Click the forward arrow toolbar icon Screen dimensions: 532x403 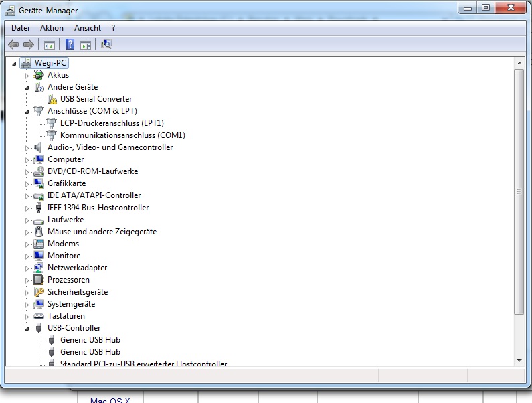[28, 45]
